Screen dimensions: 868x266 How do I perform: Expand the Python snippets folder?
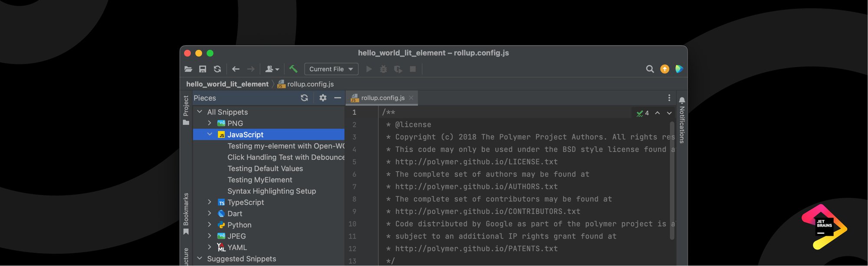coord(210,224)
